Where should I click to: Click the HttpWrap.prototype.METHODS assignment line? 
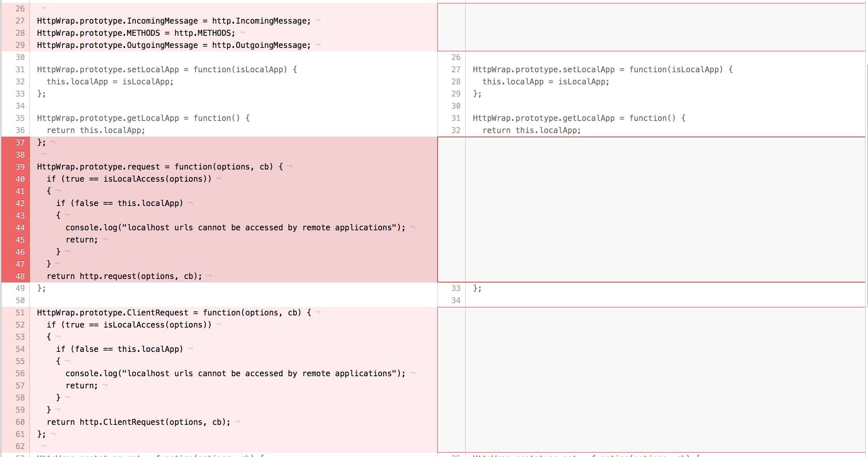tap(136, 33)
